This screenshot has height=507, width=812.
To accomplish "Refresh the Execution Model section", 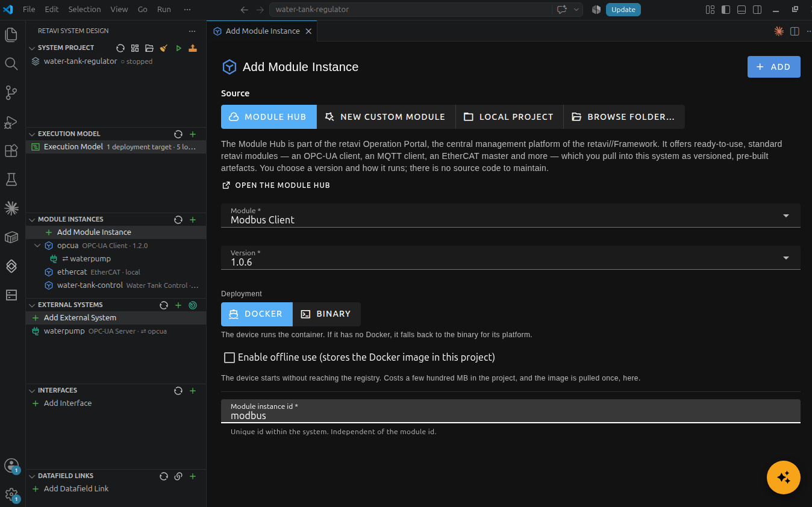I will click(178, 134).
